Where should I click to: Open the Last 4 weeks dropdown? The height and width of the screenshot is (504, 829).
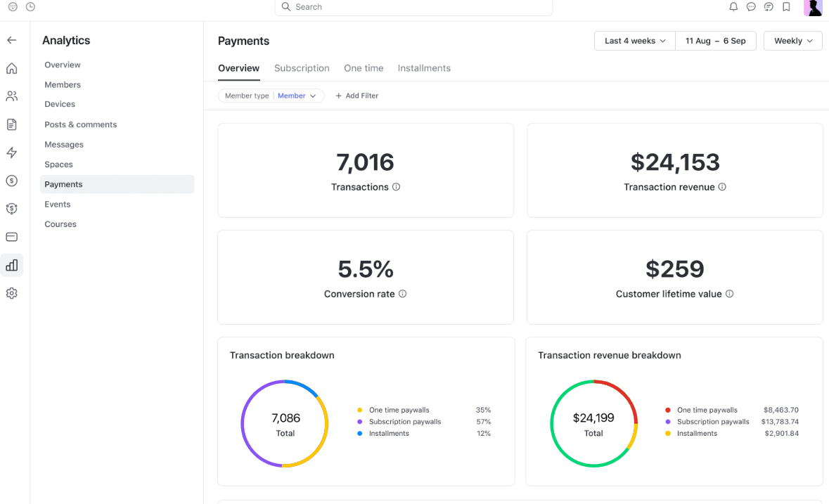pyautogui.click(x=634, y=41)
